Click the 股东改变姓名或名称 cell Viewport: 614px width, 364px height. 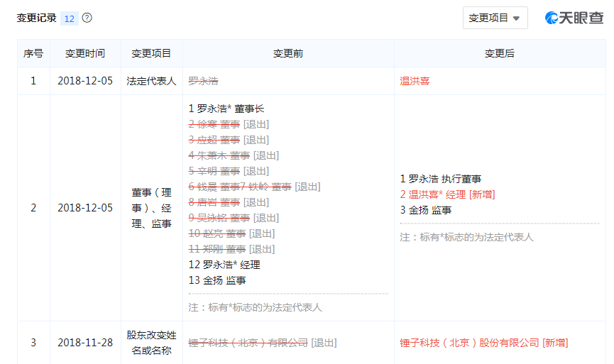click(151, 343)
